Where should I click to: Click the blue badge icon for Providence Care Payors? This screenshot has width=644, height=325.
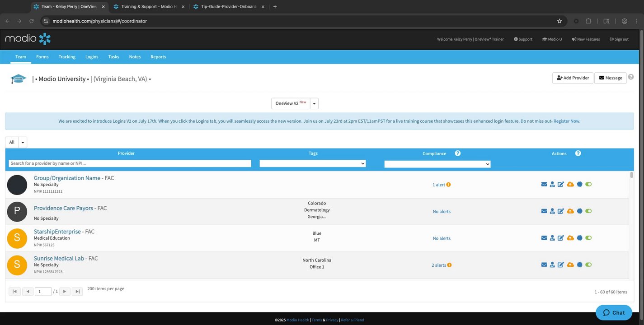coord(579,211)
